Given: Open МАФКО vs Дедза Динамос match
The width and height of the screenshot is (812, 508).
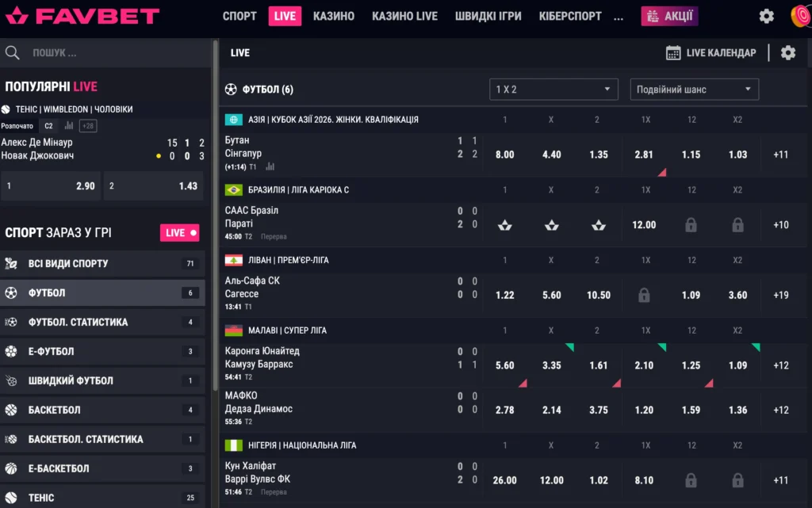Looking at the screenshot, I should (259, 403).
